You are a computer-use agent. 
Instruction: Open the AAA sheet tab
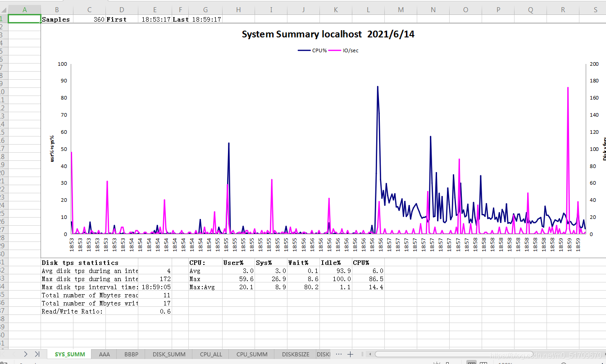pyautogui.click(x=104, y=355)
